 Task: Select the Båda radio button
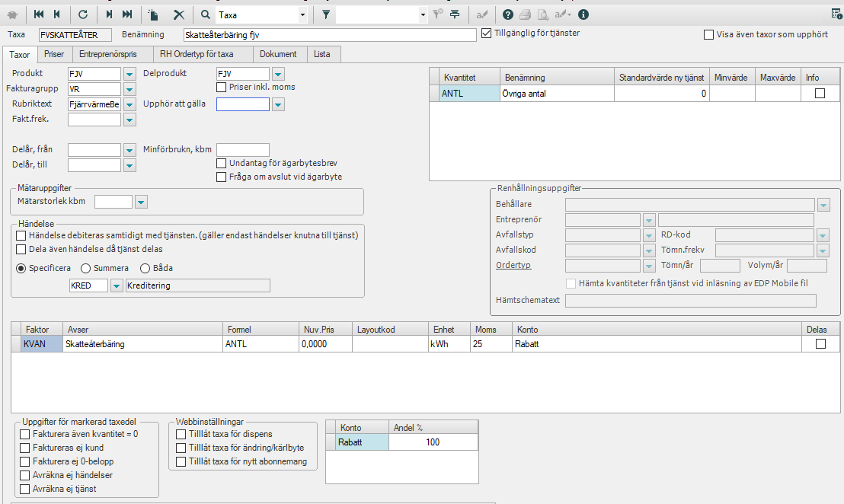click(x=145, y=269)
